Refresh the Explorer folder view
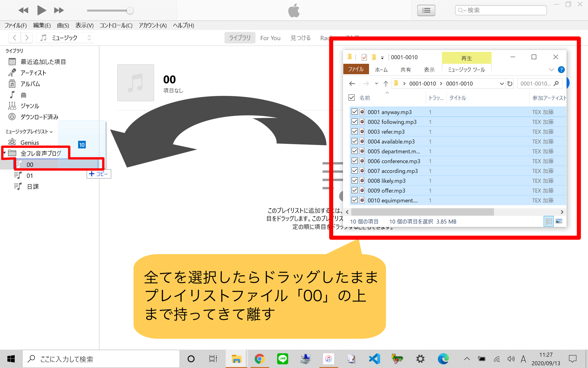Image resolution: width=588 pixels, height=368 pixels. click(x=510, y=83)
